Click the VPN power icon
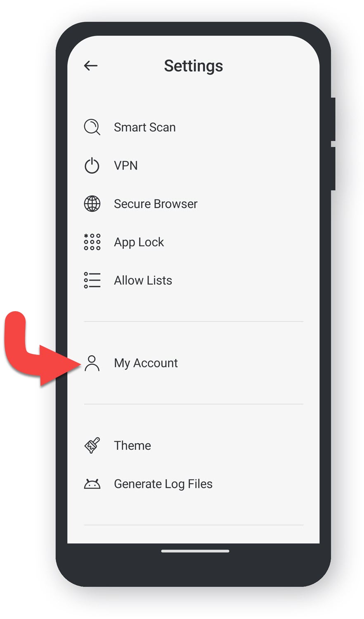 92,165
